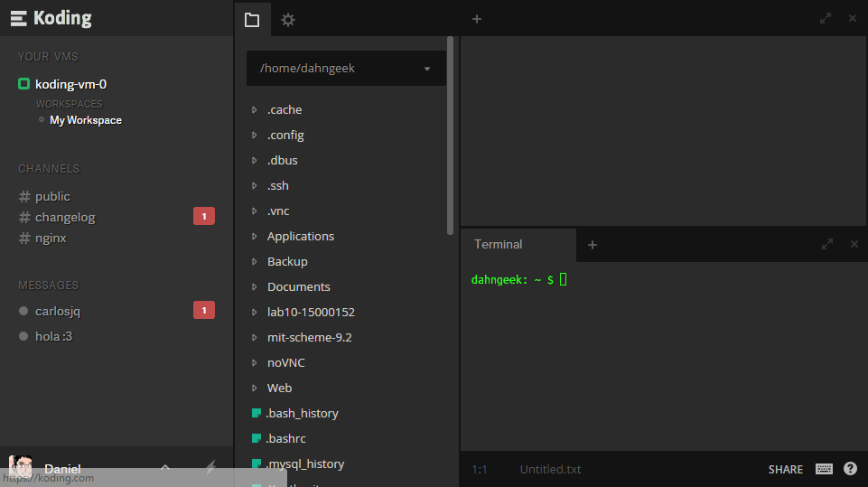Screen dimensions: 868x487
Task: Expand the Documents folder
Action: pos(255,287)
